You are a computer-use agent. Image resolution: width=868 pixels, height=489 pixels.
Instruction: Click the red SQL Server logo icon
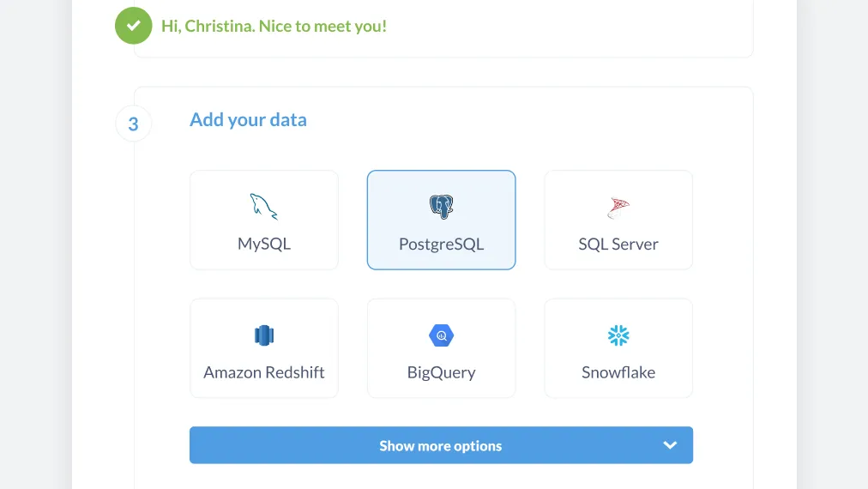coord(618,208)
